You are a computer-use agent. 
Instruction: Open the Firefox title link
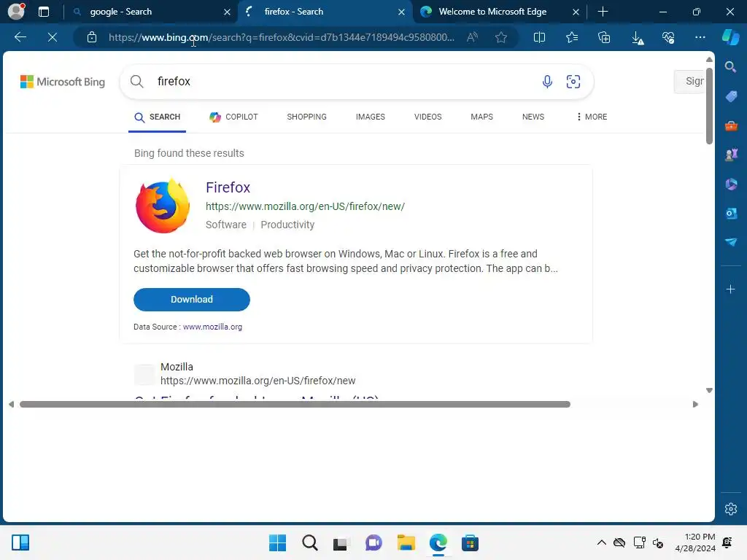pyautogui.click(x=228, y=187)
